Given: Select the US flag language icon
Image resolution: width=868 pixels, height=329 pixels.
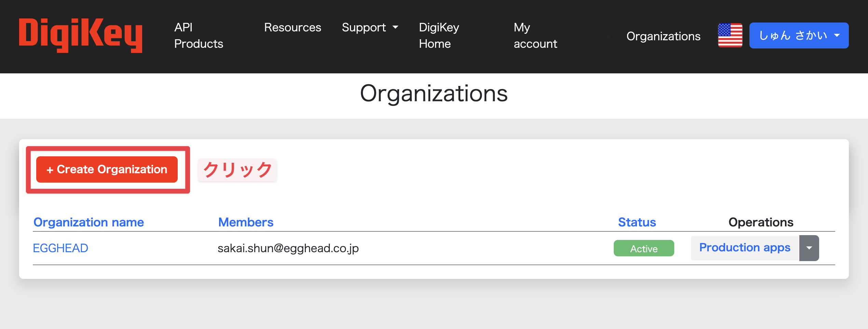Looking at the screenshot, I should coord(730,35).
